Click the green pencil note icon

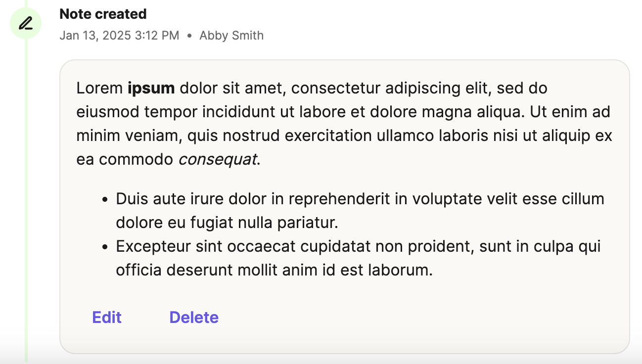(25, 23)
